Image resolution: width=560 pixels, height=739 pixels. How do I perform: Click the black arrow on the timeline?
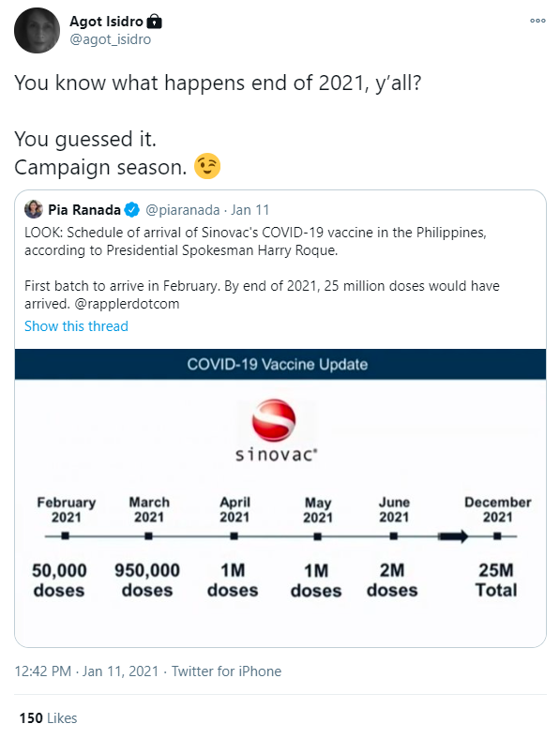pyautogui.click(x=453, y=536)
